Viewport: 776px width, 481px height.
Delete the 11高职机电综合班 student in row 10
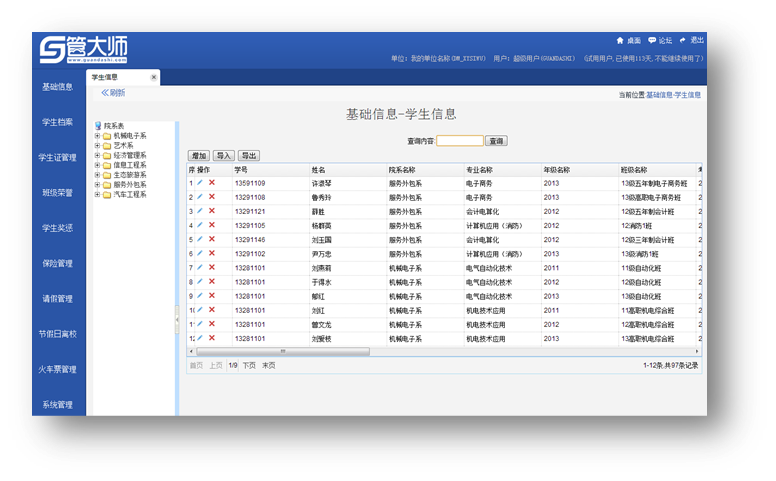[x=212, y=310]
